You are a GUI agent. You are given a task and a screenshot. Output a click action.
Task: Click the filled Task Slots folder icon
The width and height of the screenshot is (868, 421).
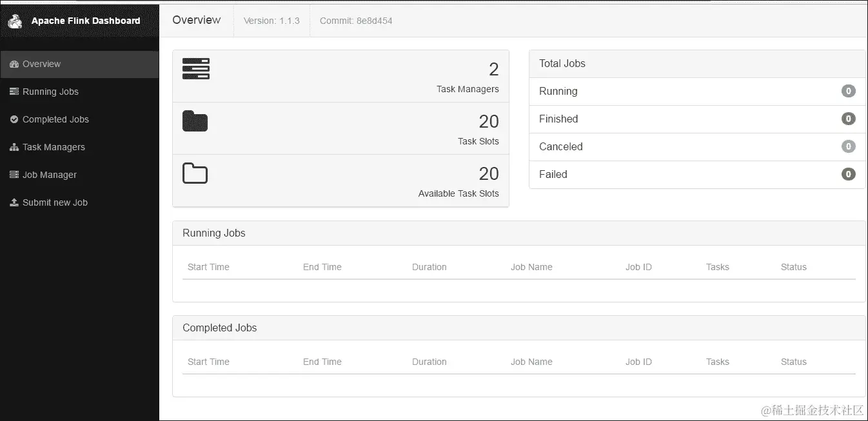(195, 121)
